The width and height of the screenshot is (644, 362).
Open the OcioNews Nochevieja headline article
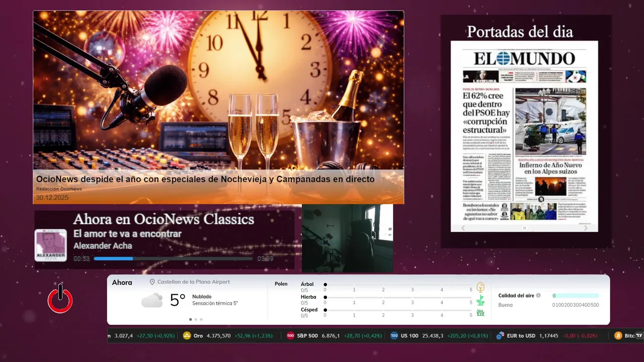point(205,179)
